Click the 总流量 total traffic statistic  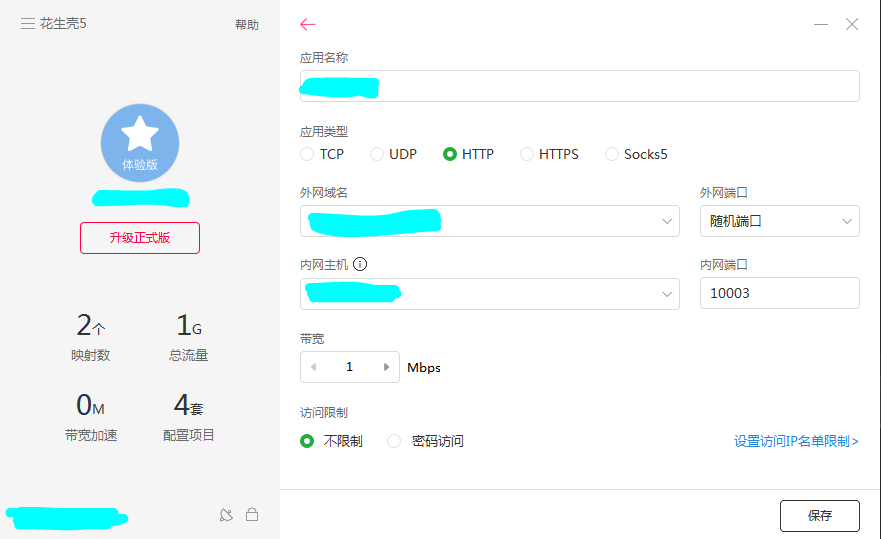(189, 337)
